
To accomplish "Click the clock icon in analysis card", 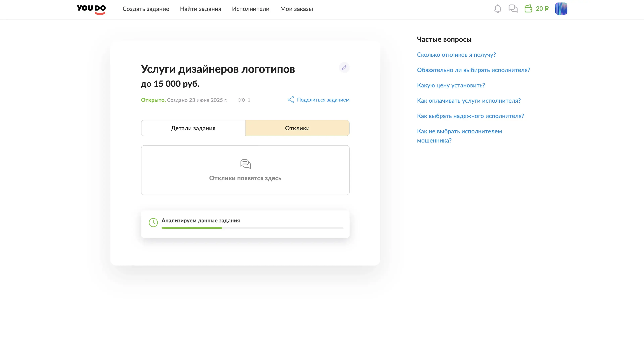I will [x=153, y=222].
